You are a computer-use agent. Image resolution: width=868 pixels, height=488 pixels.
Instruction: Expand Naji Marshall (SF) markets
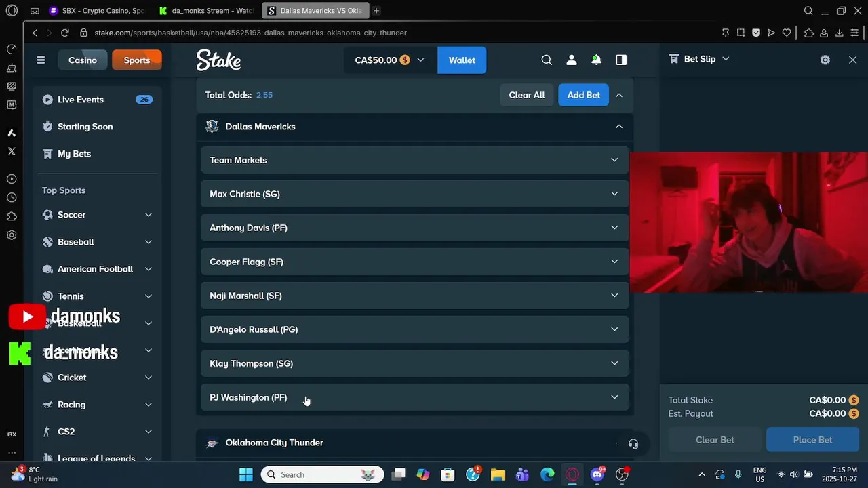(414, 296)
